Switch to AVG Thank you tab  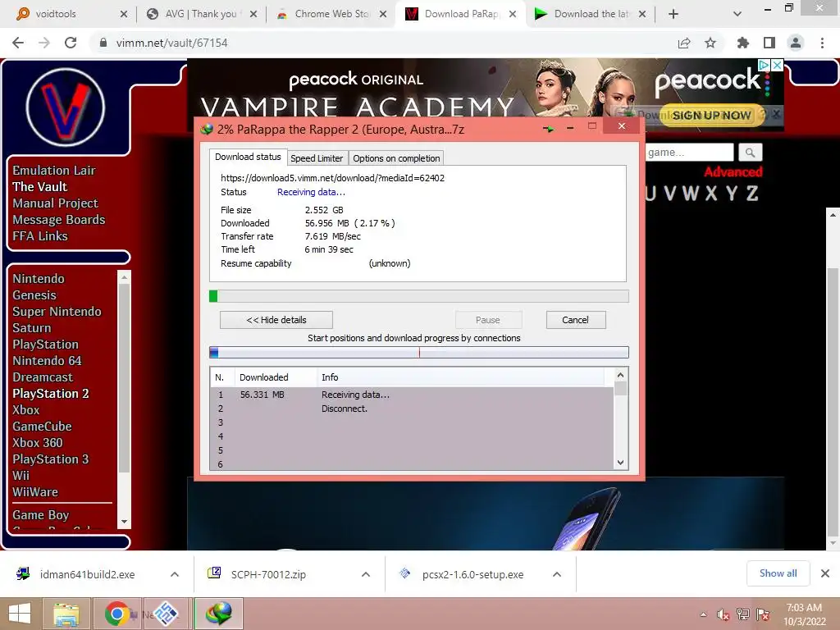[x=200, y=14]
